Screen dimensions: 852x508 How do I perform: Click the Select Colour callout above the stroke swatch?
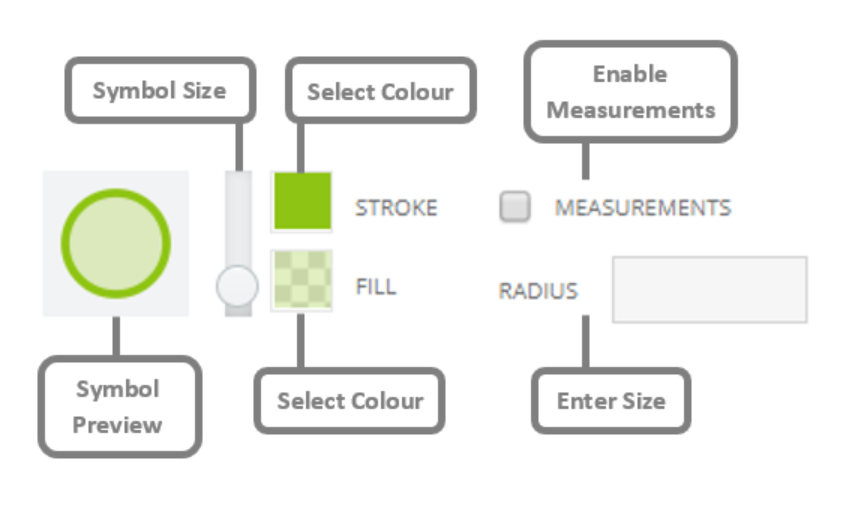381,90
